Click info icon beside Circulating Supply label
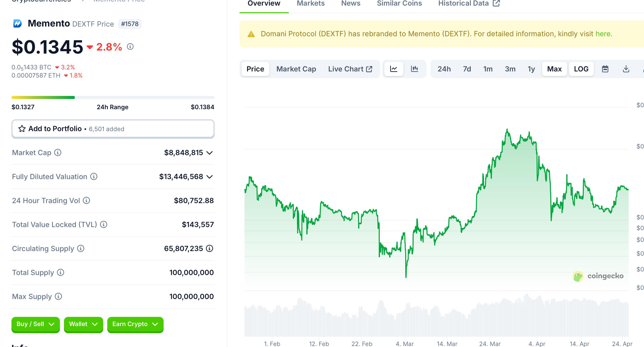Image resolution: width=644 pixels, height=347 pixels. point(81,249)
